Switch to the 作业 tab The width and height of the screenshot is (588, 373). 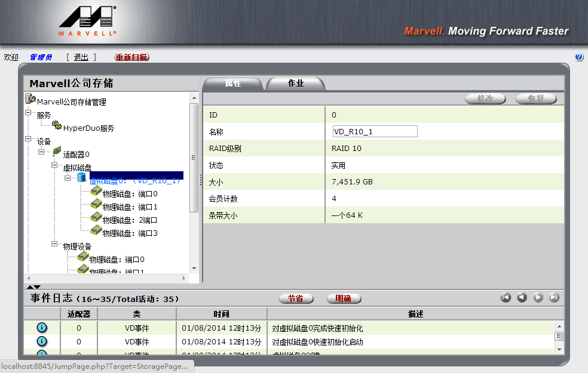click(296, 83)
